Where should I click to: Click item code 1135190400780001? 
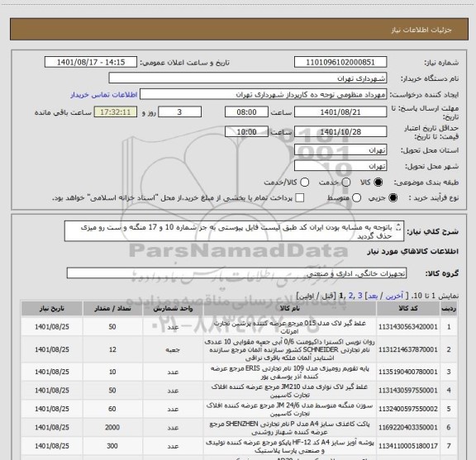(408, 372)
